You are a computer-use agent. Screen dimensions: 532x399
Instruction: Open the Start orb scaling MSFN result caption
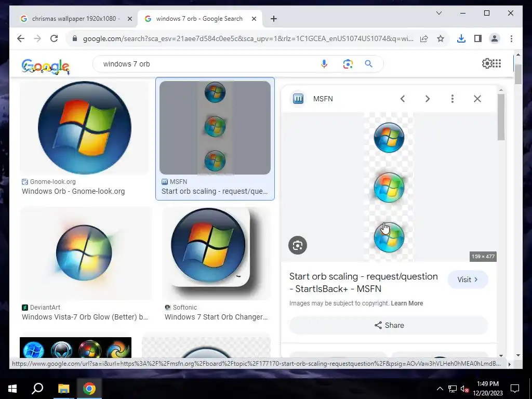(x=215, y=191)
